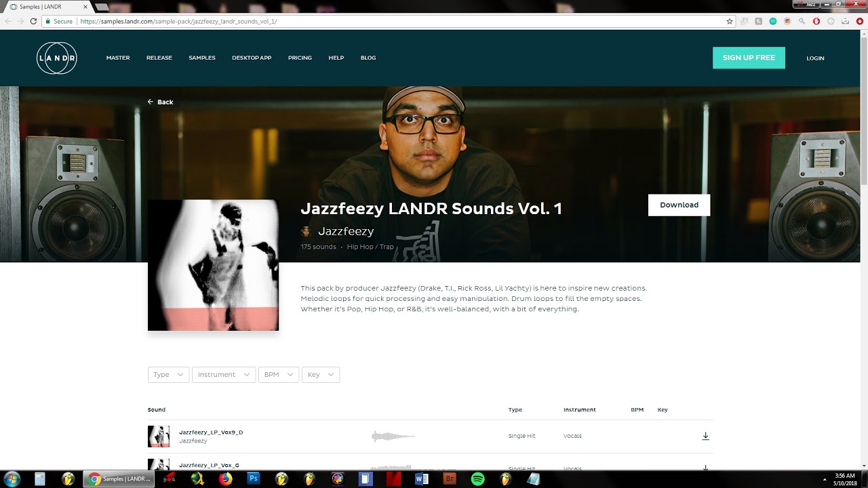This screenshot has width=868, height=488.
Task: Click the small artist avatar next to Jazzfeezy
Action: (x=306, y=231)
